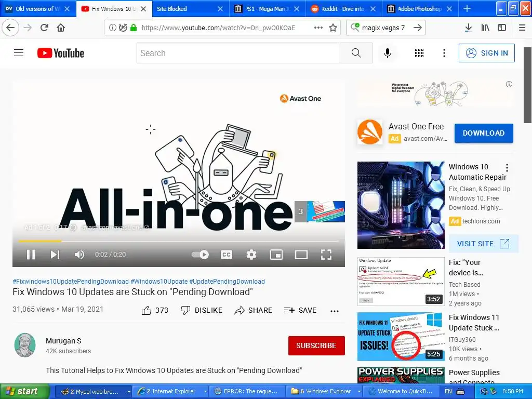Search with voice using the microphone icon
532x399 pixels.
[388, 53]
